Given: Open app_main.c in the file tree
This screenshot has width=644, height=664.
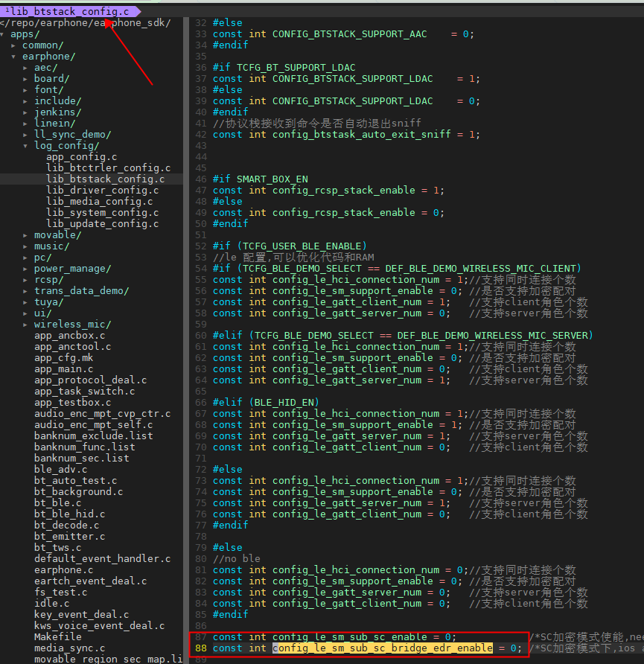Looking at the screenshot, I should 63,369.
